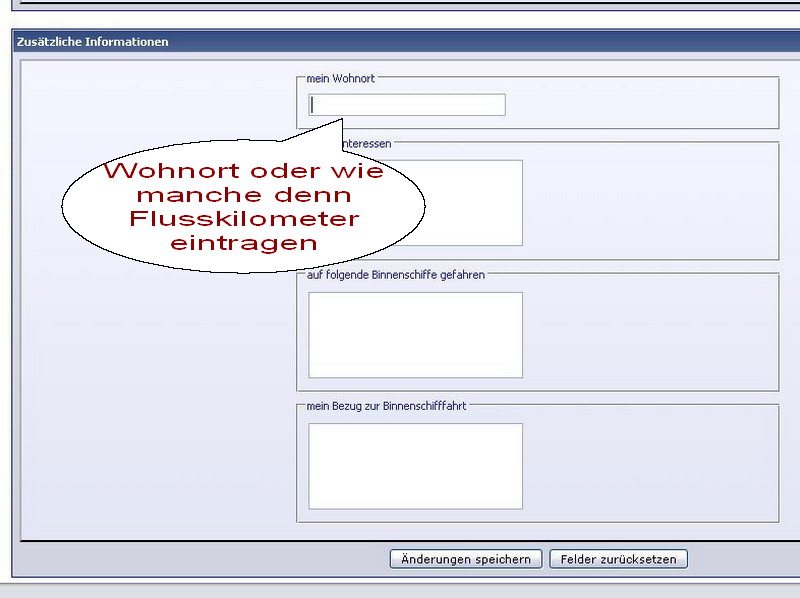Click the Binnenschiffe gefahren text area
Screen dimensions: 800x598
click(415, 335)
